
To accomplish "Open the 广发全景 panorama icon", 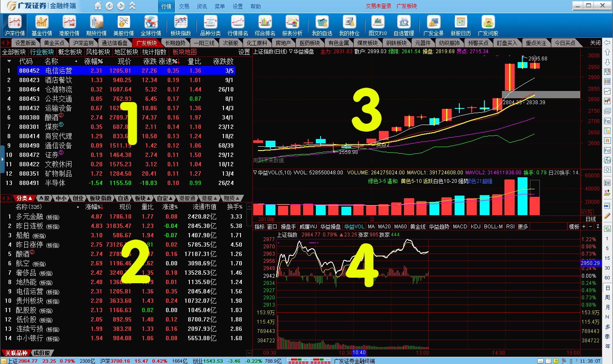I will (x=433, y=26).
